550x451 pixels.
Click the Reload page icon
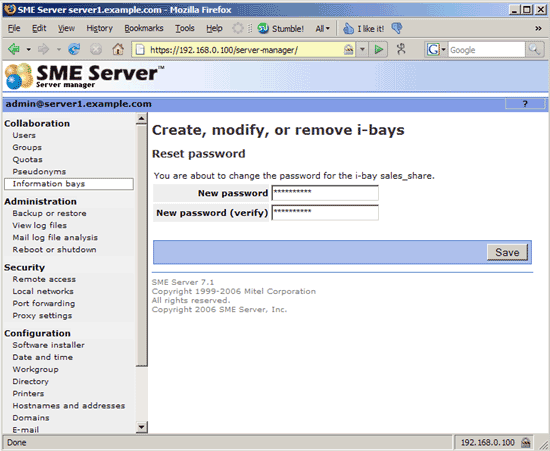pyautogui.click(x=74, y=49)
